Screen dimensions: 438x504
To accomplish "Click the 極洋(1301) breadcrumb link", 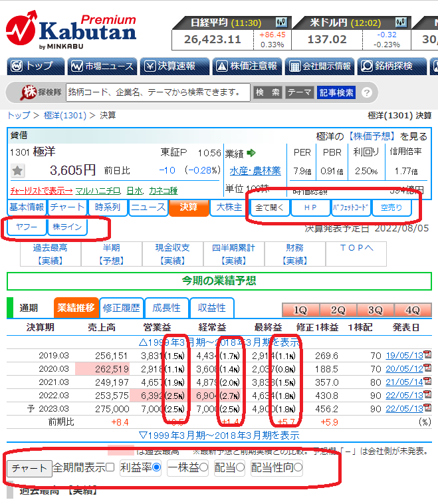I will [x=65, y=115].
